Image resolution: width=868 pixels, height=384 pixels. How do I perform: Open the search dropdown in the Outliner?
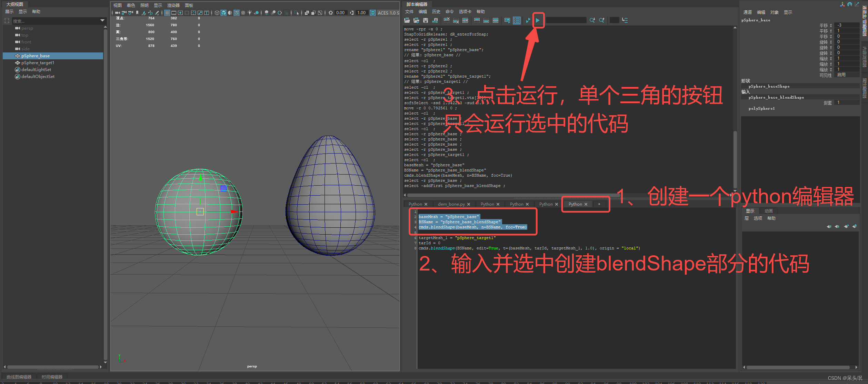click(102, 21)
